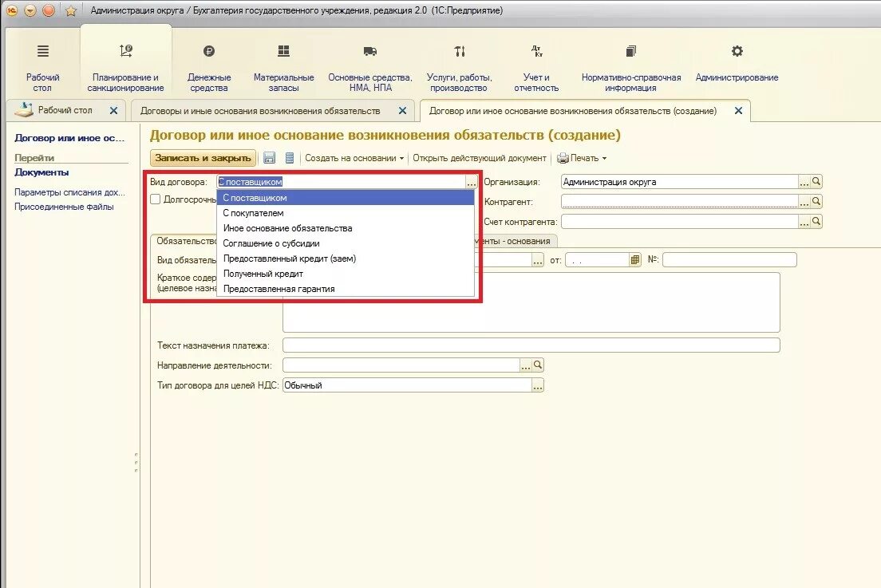Open Документы link in side panel
The image size is (881, 588).
click(x=41, y=172)
